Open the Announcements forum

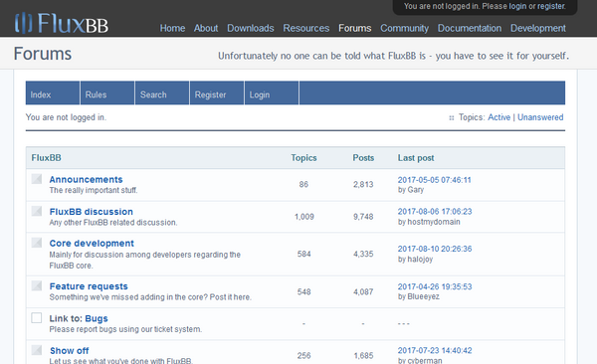(x=86, y=179)
